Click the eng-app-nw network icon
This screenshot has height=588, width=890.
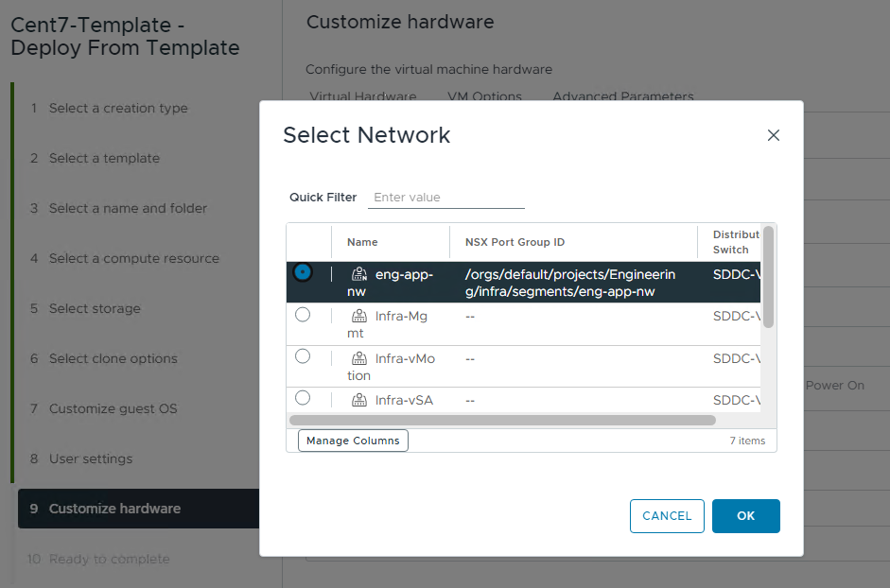pos(359,275)
